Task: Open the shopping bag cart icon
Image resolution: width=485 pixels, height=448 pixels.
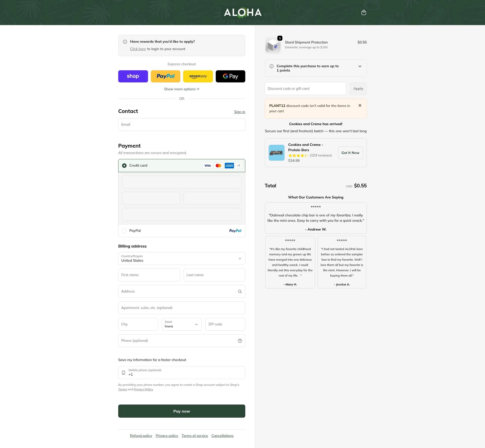Action: (363, 12)
